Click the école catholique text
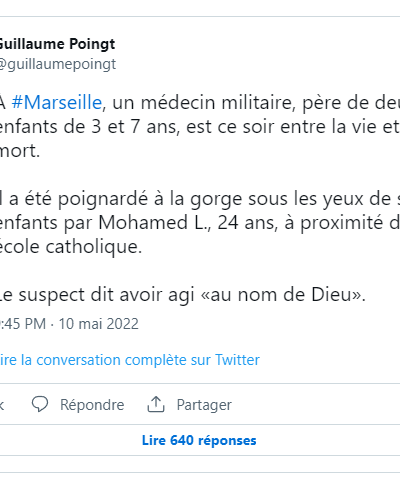The width and height of the screenshot is (400, 486). pos(71,247)
